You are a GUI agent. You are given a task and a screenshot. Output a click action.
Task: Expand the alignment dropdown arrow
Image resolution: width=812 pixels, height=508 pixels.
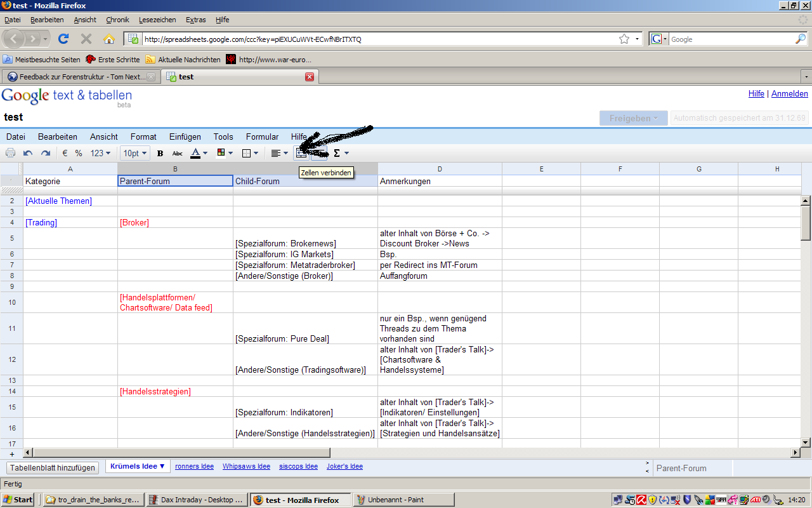coord(285,153)
